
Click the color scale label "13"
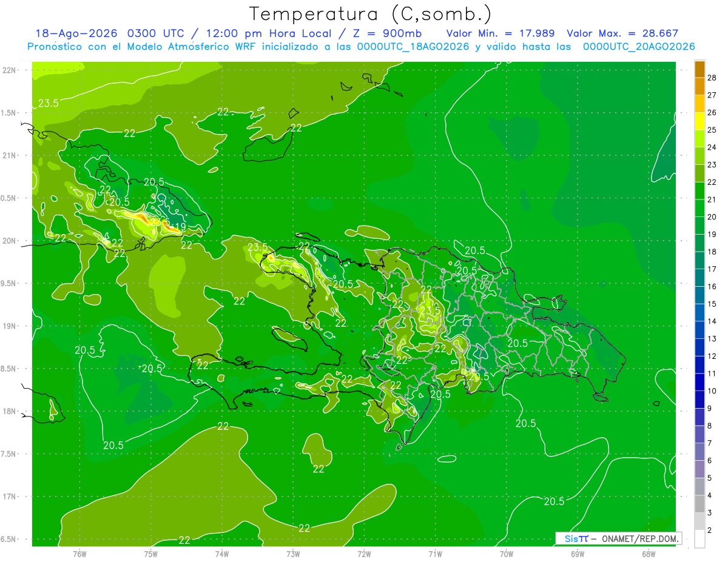tap(712, 339)
